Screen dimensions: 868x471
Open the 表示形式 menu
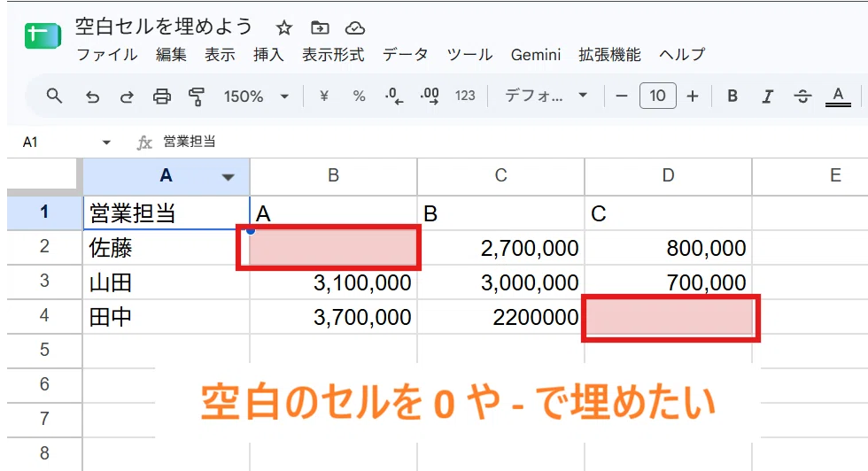pos(333,55)
